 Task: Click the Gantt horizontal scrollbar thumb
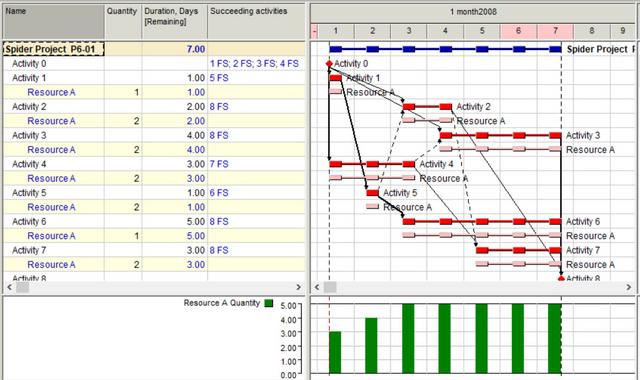point(330,287)
